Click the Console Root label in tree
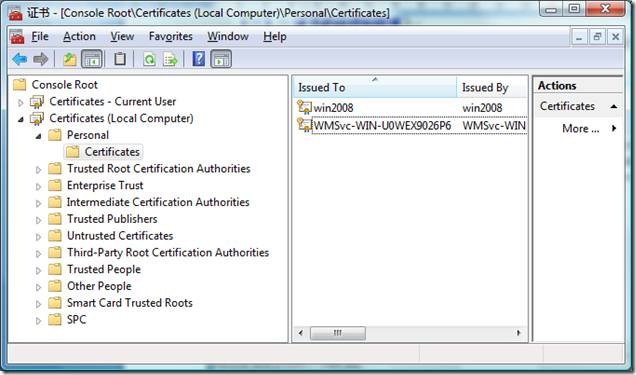 (x=64, y=84)
